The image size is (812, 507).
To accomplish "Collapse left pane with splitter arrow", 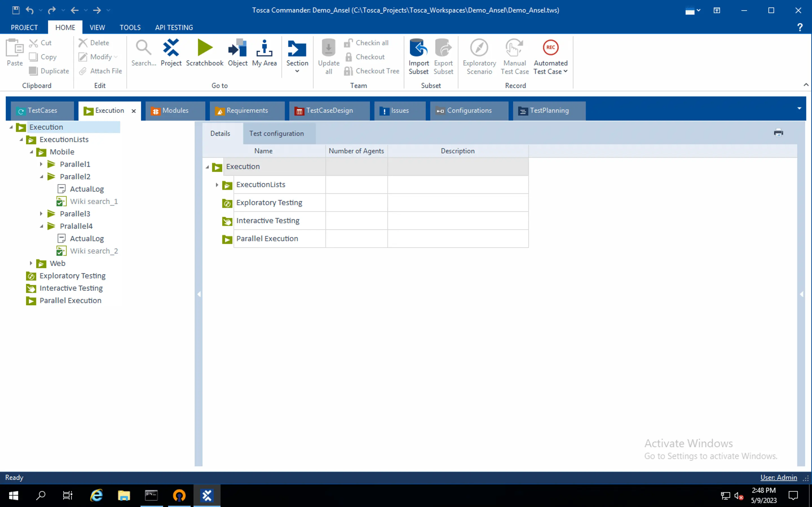I will coord(199,294).
